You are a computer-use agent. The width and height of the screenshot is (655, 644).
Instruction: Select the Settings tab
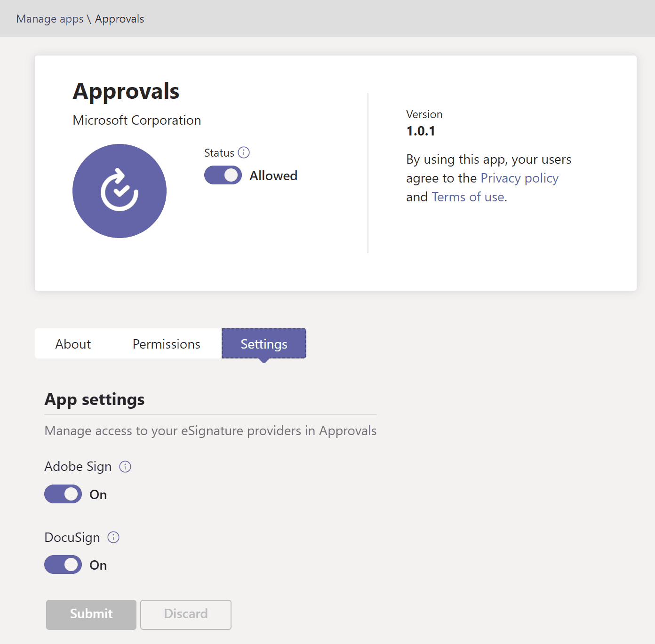264,344
